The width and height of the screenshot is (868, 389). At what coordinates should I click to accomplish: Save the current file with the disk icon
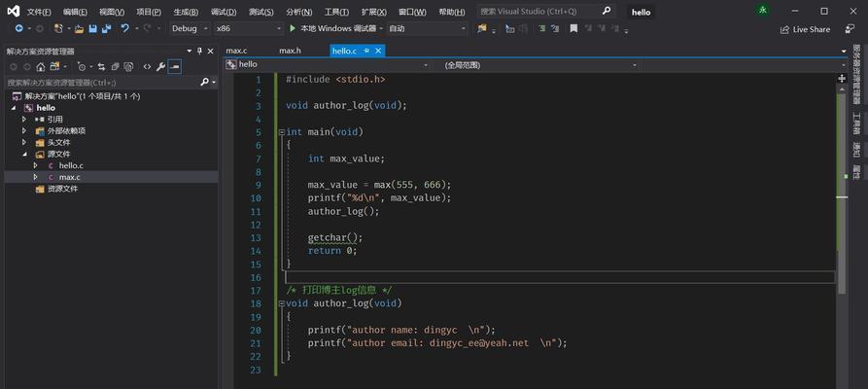[x=93, y=28]
